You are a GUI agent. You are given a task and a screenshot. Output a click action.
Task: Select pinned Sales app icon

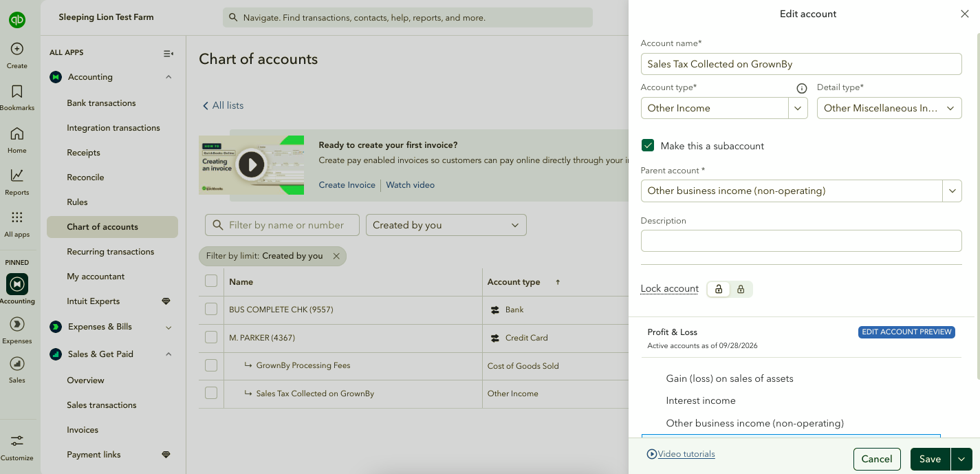pos(17,363)
